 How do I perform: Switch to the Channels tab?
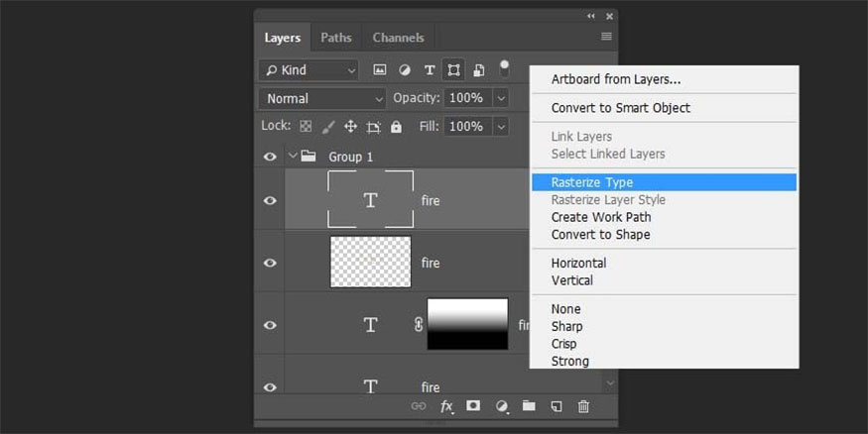click(398, 38)
